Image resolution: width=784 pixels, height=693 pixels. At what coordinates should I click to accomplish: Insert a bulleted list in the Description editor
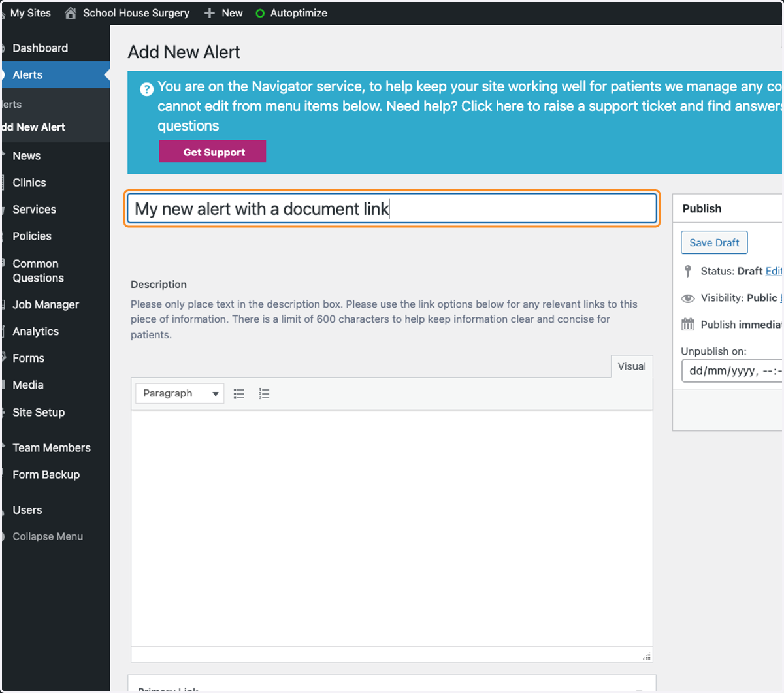[239, 394]
